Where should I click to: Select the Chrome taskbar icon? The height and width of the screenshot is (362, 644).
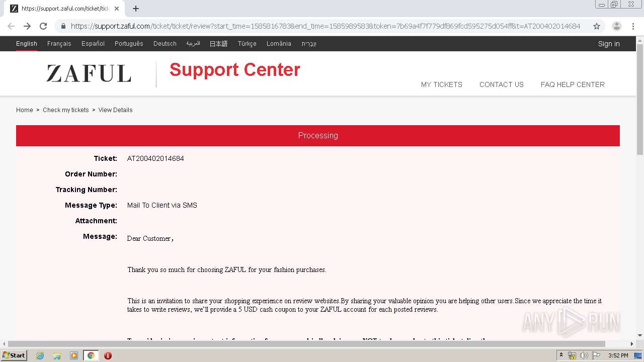pyautogui.click(x=91, y=355)
